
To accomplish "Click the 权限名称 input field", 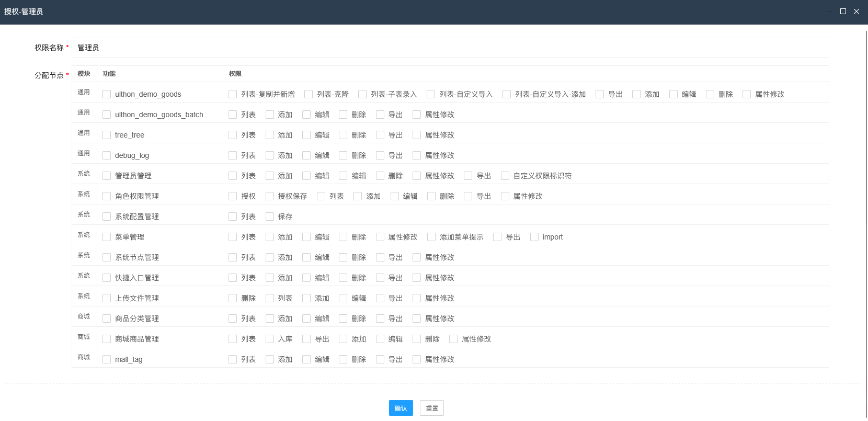I will tap(450, 48).
